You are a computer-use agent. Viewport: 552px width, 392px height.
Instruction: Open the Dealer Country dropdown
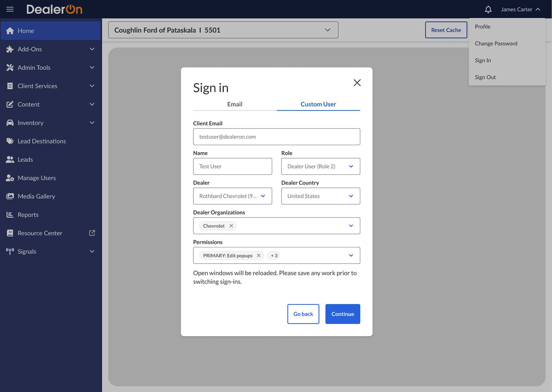click(321, 196)
